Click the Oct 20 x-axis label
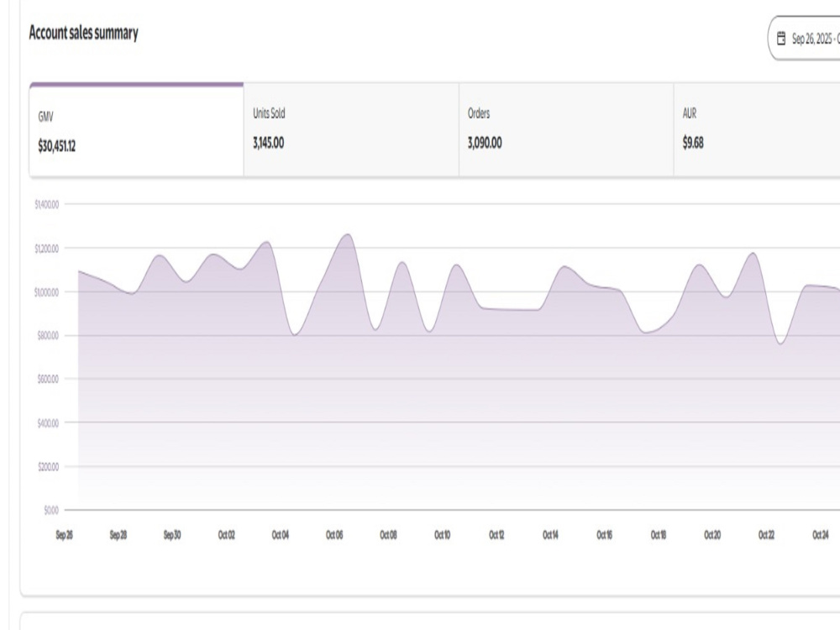Image resolution: width=840 pixels, height=630 pixels. click(x=712, y=534)
